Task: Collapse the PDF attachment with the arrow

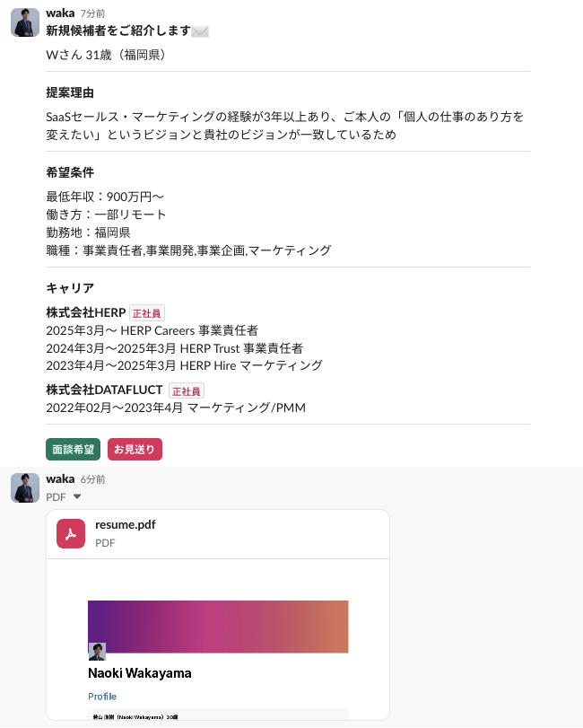Action: pyautogui.click(x=77, y=496)
